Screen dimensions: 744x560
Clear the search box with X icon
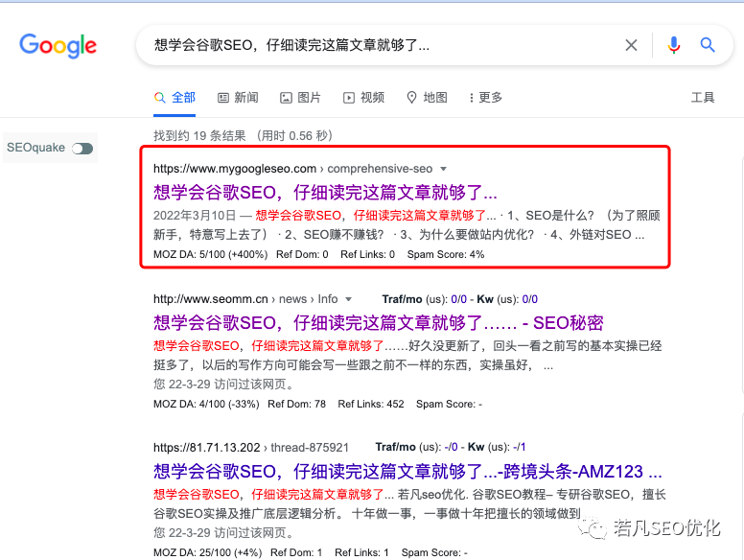coord(631,45)
